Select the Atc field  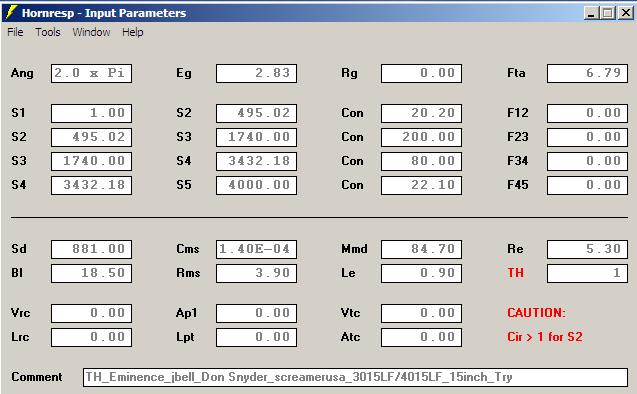(421, 337)
